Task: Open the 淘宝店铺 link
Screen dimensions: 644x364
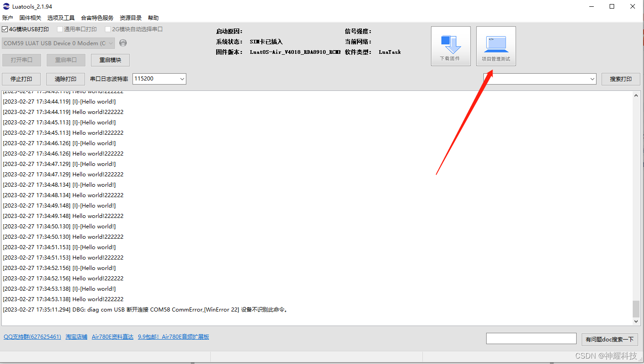Action: [76, 336]
